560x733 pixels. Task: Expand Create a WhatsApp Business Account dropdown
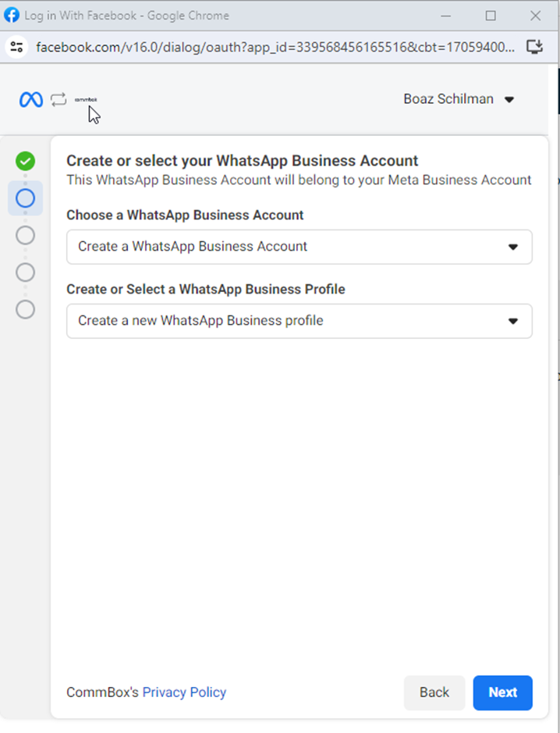click(x=299, y=247)
